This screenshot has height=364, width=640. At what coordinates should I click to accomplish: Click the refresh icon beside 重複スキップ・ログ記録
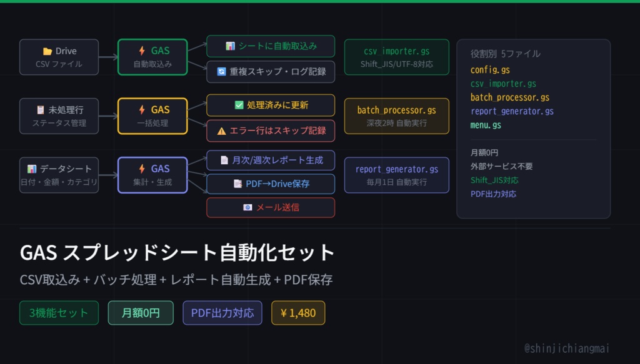[221, 72]
